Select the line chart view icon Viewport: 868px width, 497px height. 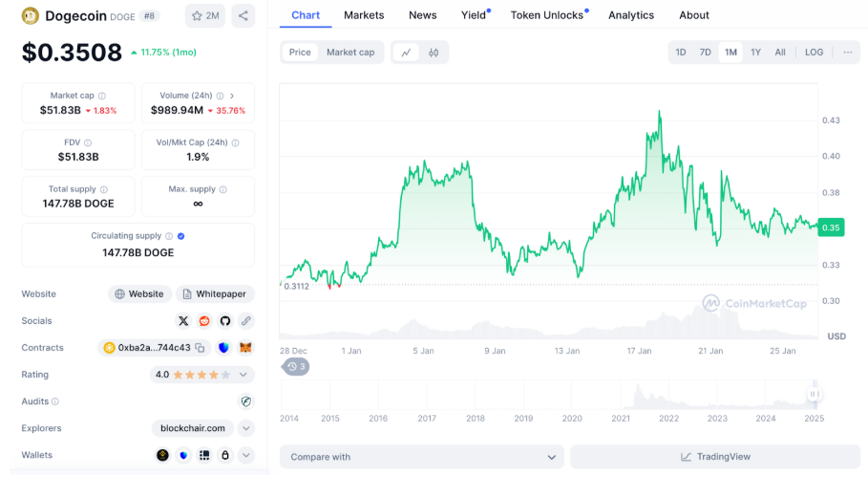[406, 53]
